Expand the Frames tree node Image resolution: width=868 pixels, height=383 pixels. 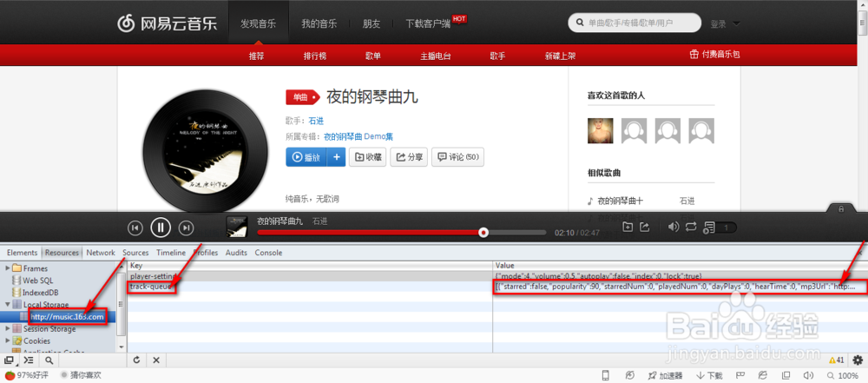(x=7, y=268)
